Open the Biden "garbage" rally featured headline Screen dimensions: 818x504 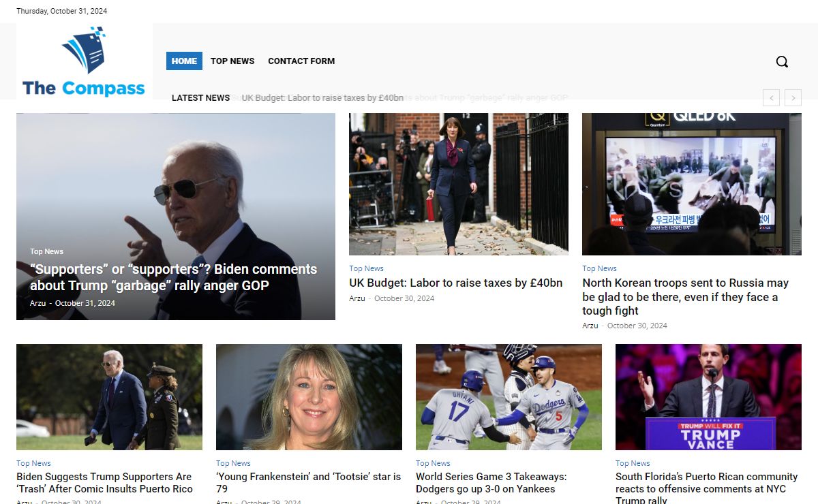coord(173,277)
